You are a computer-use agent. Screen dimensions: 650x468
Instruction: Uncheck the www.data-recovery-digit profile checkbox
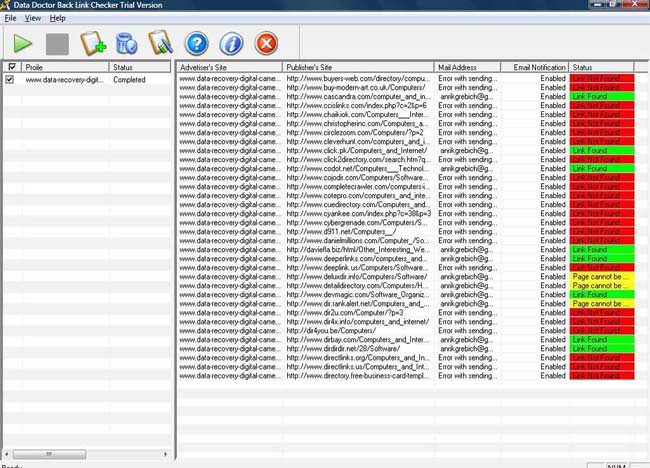[x=10, y=80]
